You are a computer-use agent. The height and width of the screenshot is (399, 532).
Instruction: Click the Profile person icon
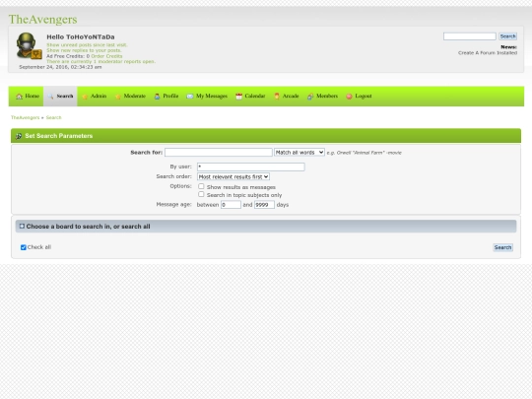pos(157,97)
